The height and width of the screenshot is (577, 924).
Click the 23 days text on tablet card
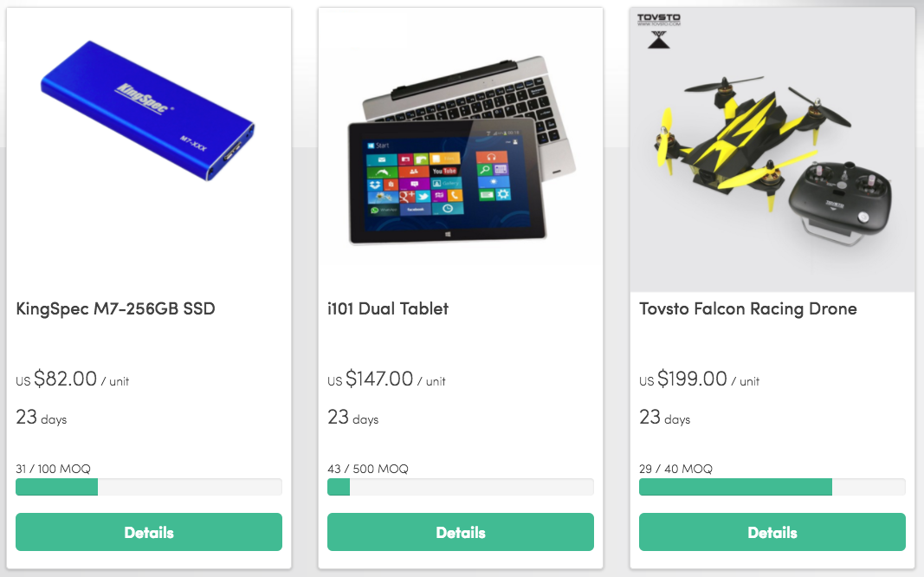click(353, 418)
